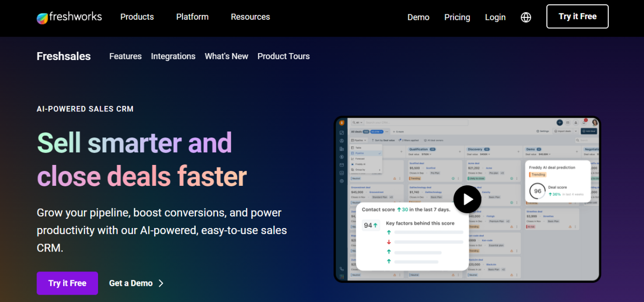The width and height of the screenshot is (644, 302).
Task: Click the apps grid icon in preview sidebar
Action: pos(342,276)
